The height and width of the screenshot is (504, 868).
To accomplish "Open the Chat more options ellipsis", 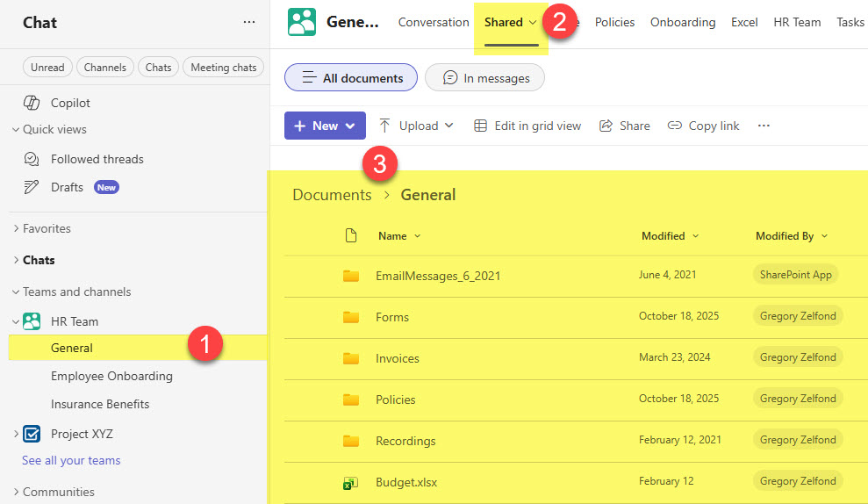I will 249,22.
